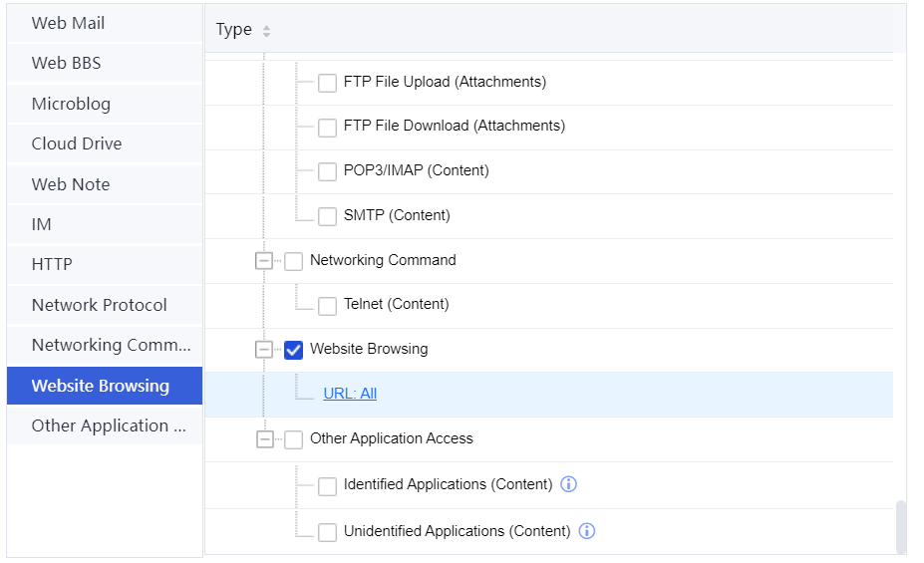Check FTP File Download (Attachments)

click(x=327, y=127)
